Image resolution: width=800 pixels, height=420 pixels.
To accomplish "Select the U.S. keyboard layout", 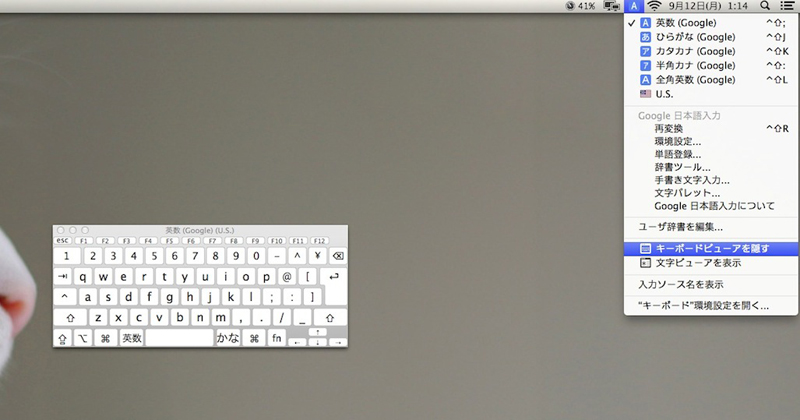I will (711, 94).
